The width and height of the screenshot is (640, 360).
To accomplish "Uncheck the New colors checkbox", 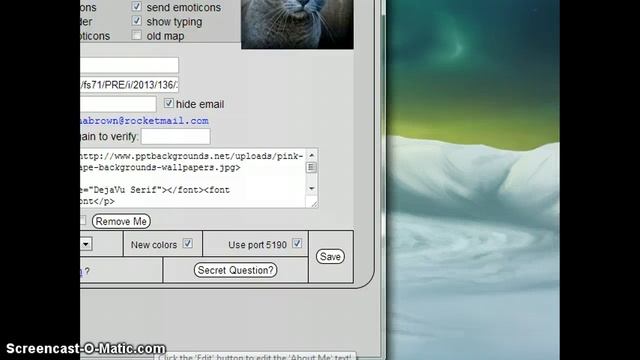I will (187, 244).
